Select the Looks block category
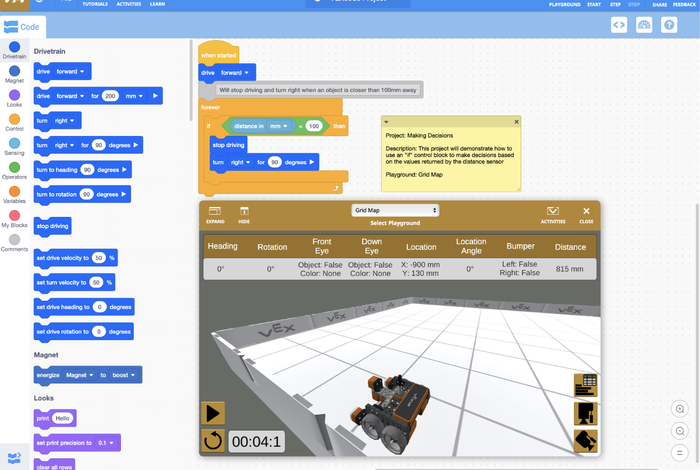This screenshot has width=700, height=470. (x=14, y=98)
